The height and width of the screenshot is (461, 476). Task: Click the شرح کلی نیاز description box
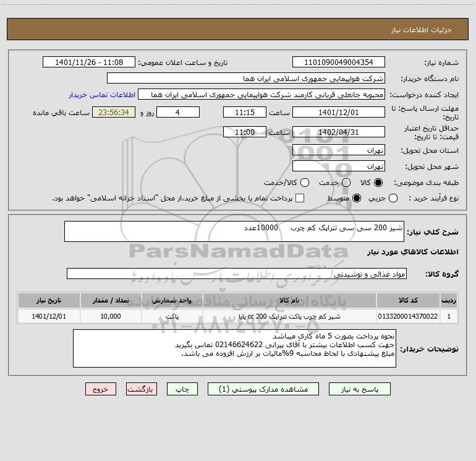(x=234, y=231)
